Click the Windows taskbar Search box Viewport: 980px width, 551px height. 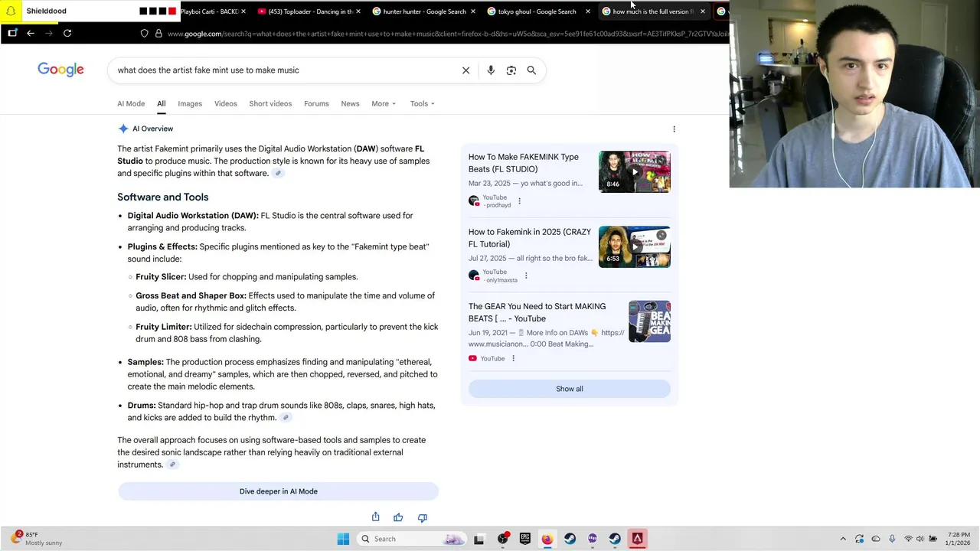(411, 539)
